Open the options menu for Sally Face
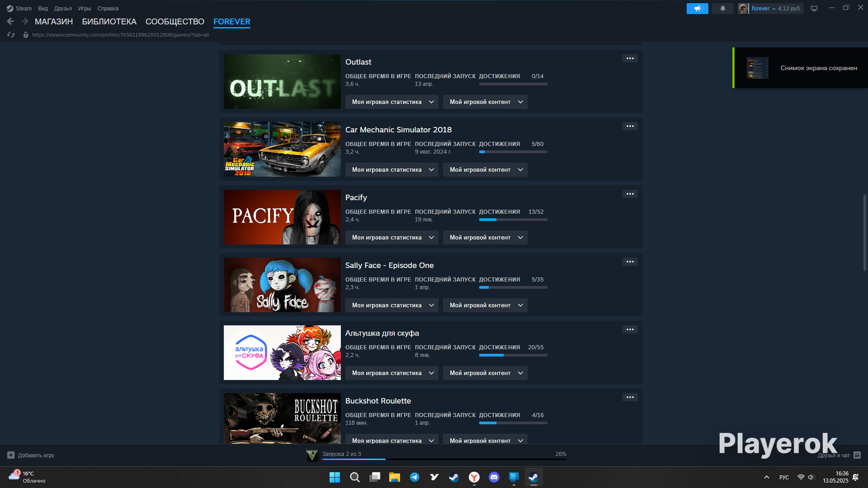 point(630,262)
